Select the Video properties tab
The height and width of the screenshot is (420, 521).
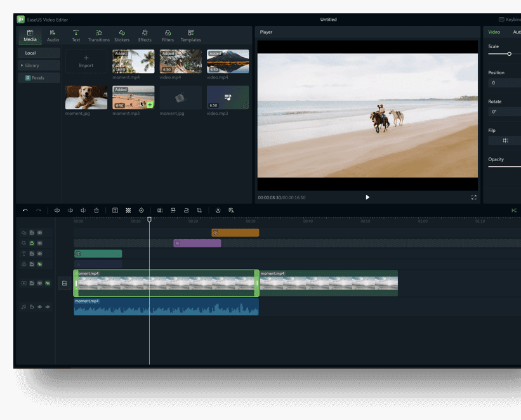point(494,32)
